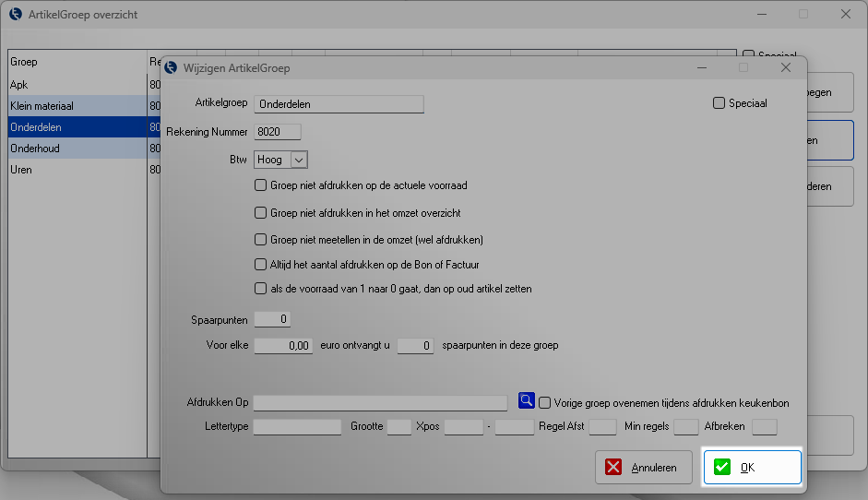Image resolution: width=868 pixels, height=500 pixels.
Task: Tick 'Altijd het aantal afdrukken op de Bon'
Action: pos(260,265)
